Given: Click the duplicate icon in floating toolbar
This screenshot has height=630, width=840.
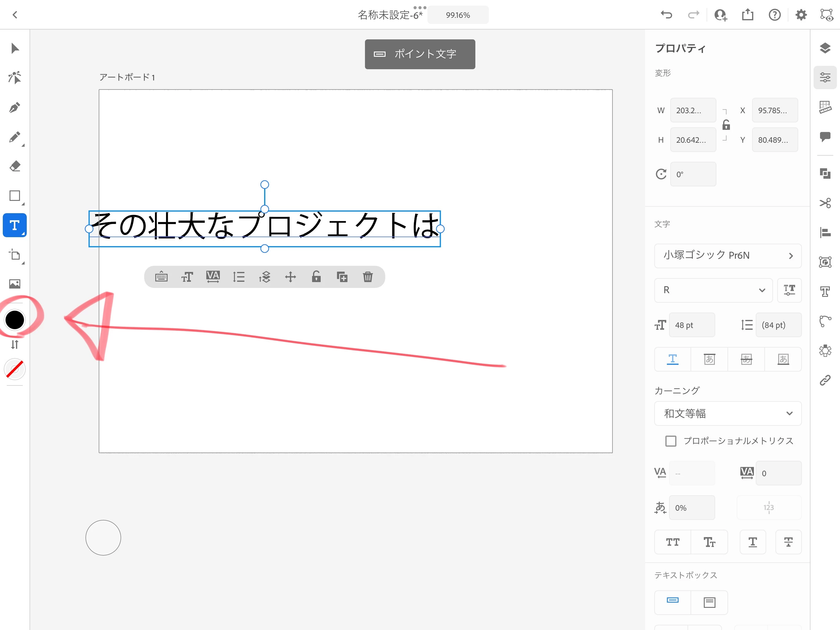Looking at the screenshot, I should tap(342, 277).
